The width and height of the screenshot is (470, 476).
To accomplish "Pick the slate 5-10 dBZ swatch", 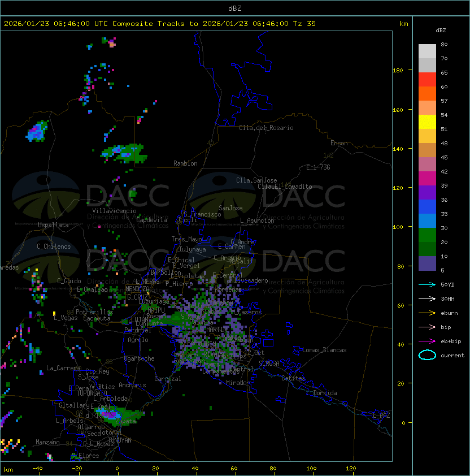I will [427, 263].
